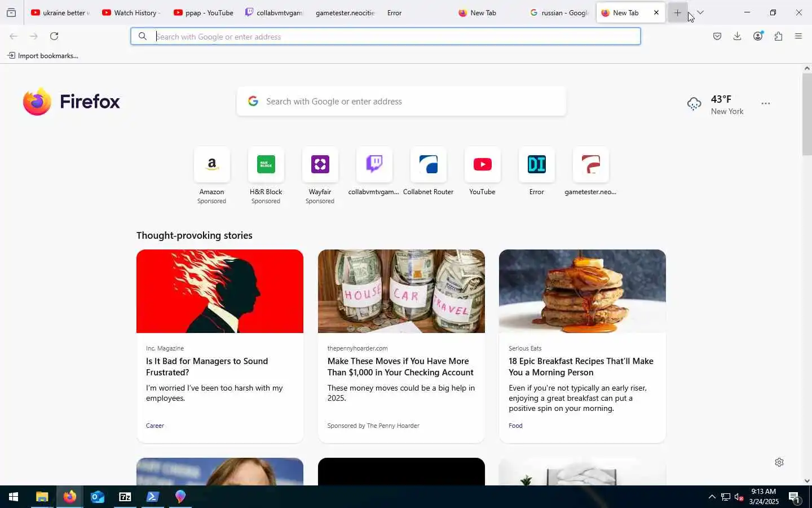Open the application hamburger menu
The image size is (812, 508).
pos(798,36)
